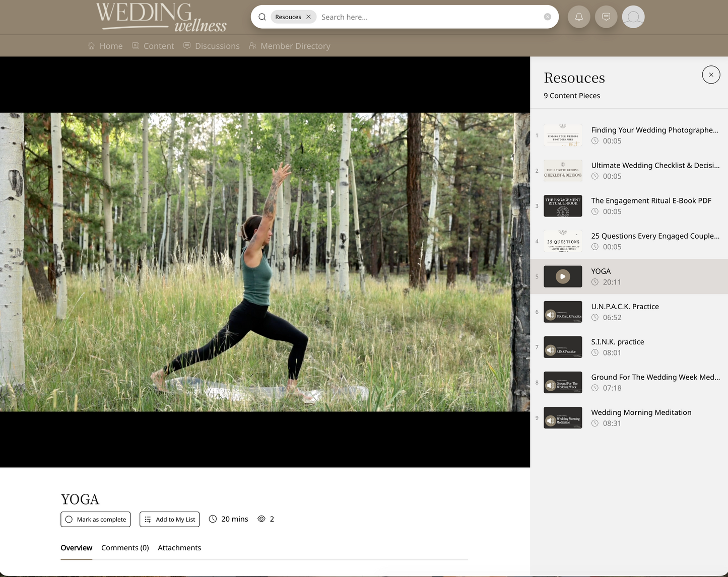Focus the Search here input field

(431, 17)
